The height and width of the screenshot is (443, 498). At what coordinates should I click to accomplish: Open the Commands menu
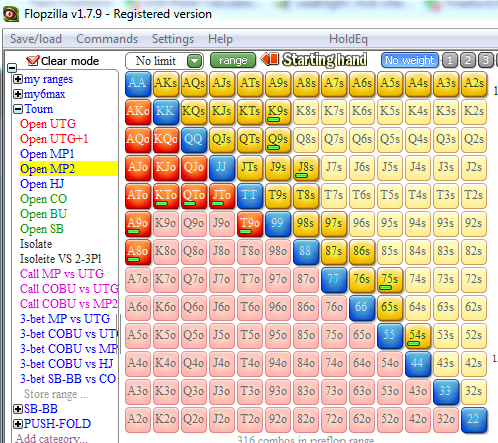107,39
